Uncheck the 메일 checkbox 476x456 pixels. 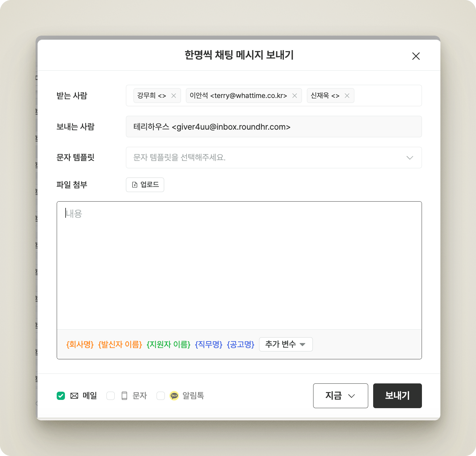point(61,396)
